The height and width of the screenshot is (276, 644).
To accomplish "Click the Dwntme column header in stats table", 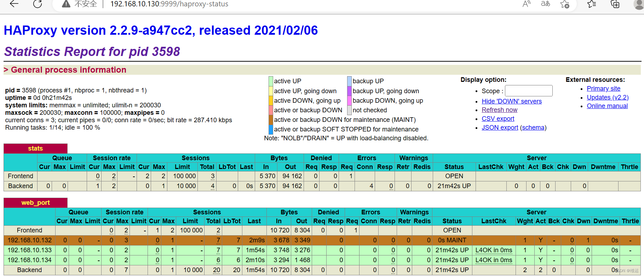I will (x=603, y=167).
